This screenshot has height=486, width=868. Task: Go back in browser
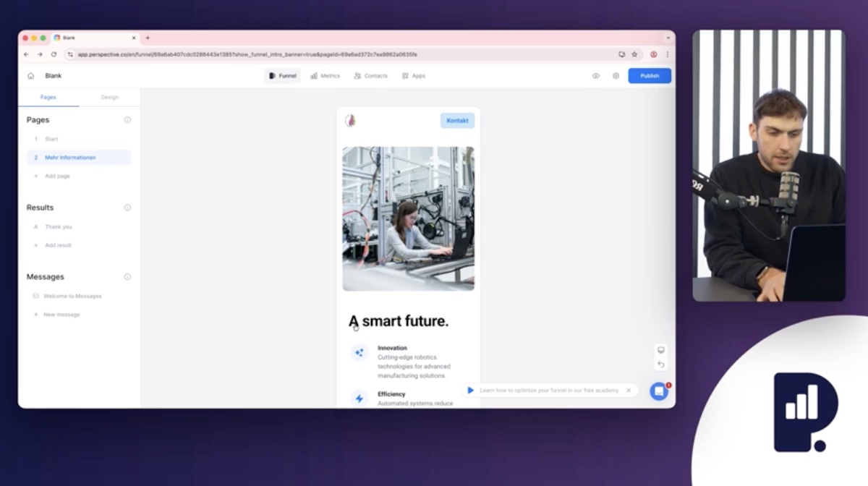27,54
